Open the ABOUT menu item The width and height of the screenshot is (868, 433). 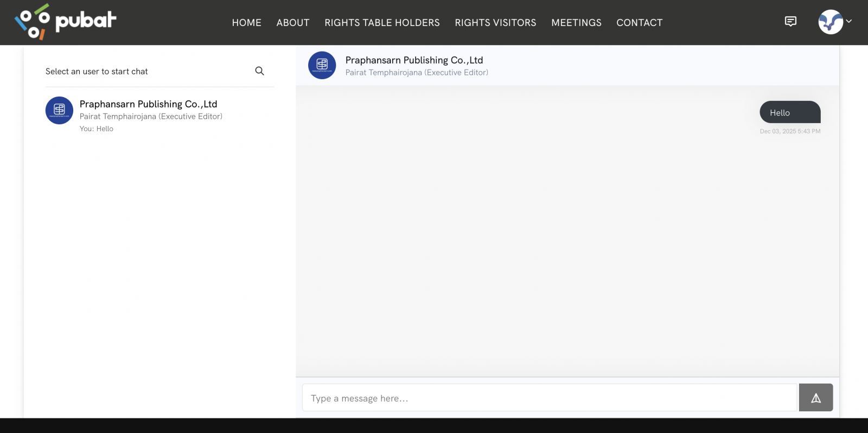click(x=293, y=23)
